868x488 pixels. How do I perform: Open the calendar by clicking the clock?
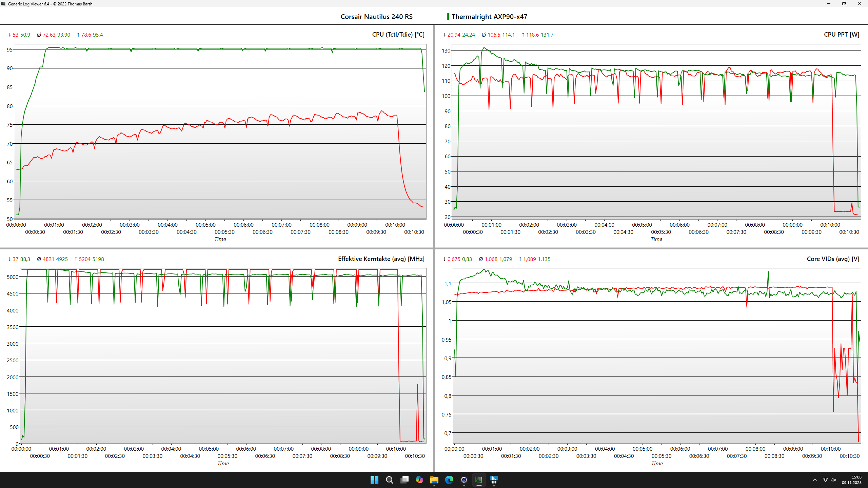(x=852, y=480)
